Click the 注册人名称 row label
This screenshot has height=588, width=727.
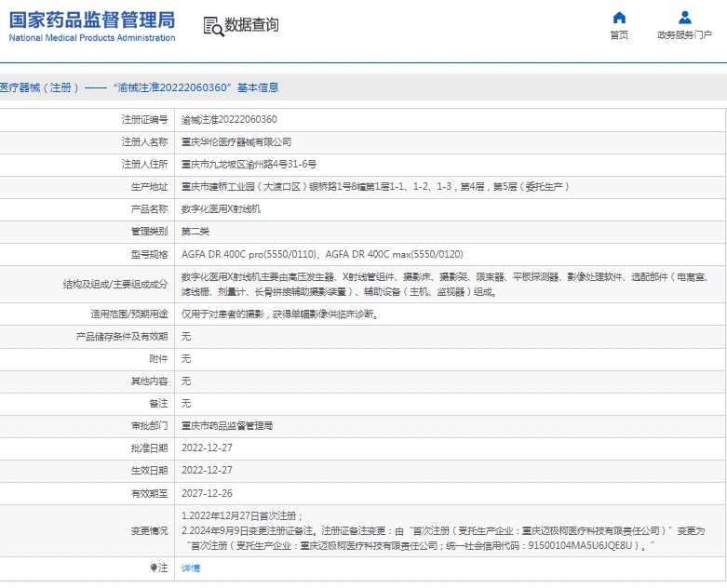(144, 141)
